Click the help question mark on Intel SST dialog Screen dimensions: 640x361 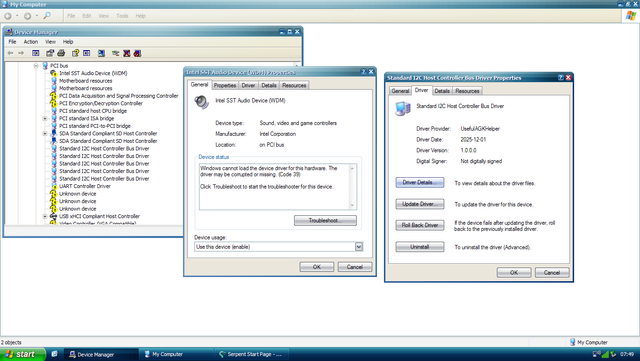click(x=363, y=71)
